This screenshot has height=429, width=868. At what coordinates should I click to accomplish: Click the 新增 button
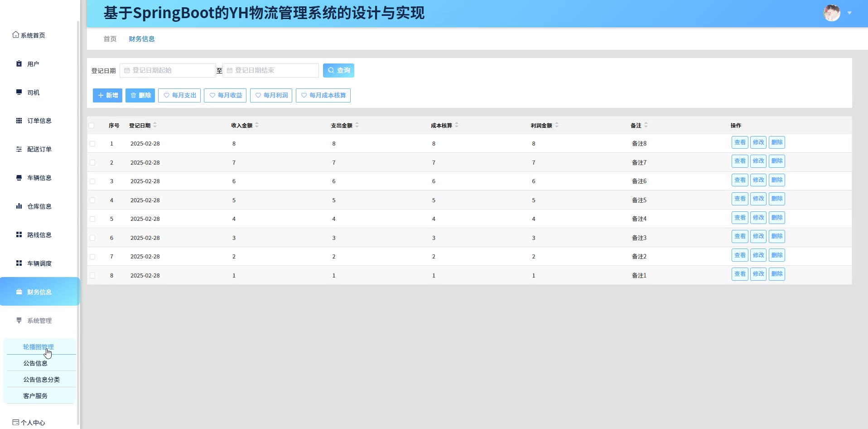click(107, 95)
